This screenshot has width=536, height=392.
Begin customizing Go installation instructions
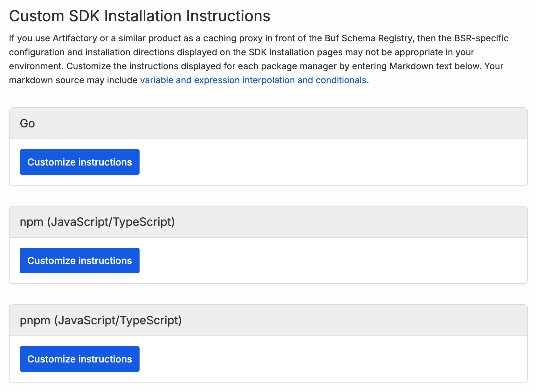79,162
